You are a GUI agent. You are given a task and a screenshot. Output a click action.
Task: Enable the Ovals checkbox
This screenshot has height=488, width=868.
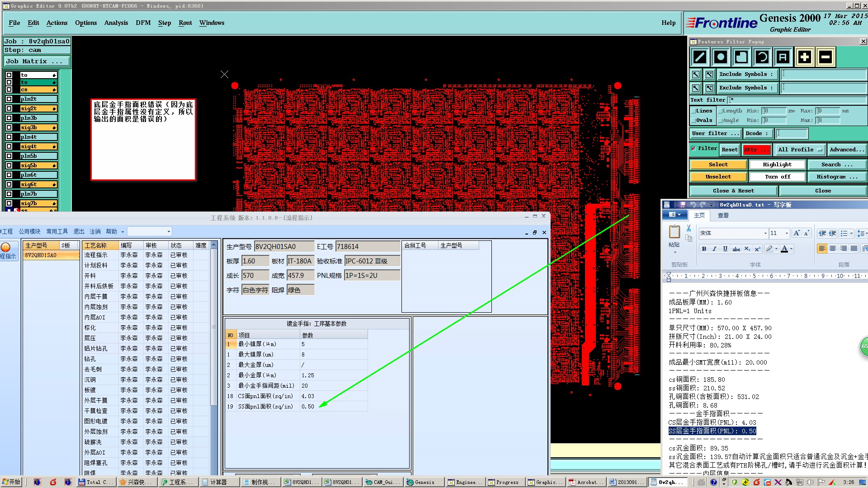(x=693, y=120)
